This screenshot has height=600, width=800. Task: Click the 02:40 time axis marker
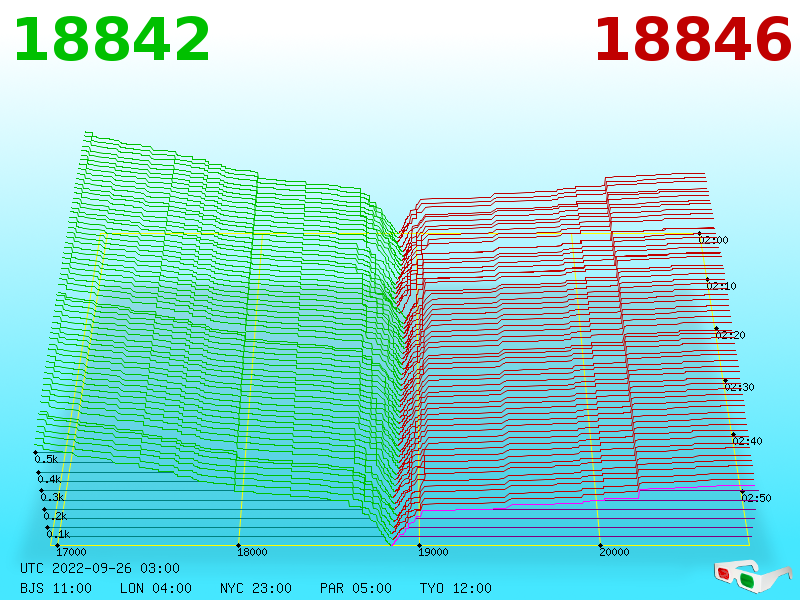[x=747, y=441]
